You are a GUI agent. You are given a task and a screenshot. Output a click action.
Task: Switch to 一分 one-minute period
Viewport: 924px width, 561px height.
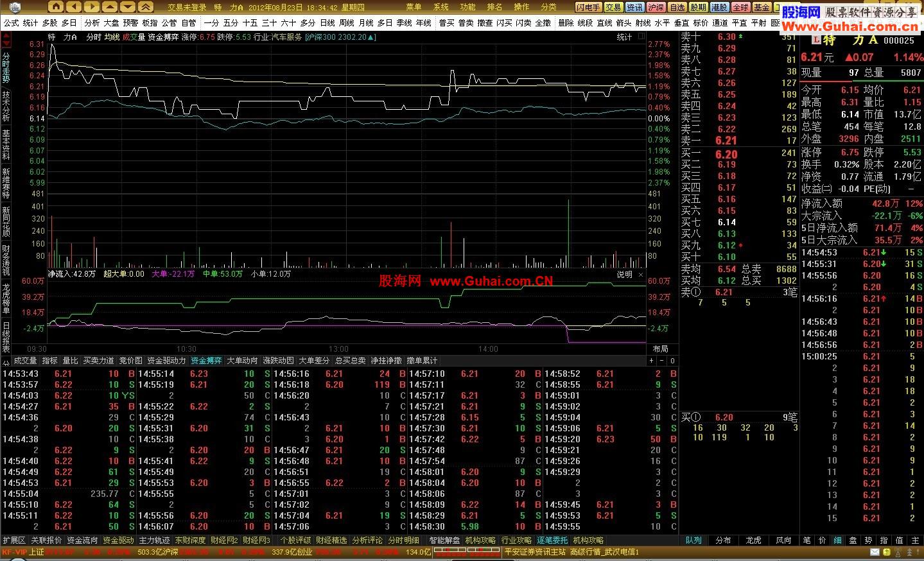pos(211,22)
